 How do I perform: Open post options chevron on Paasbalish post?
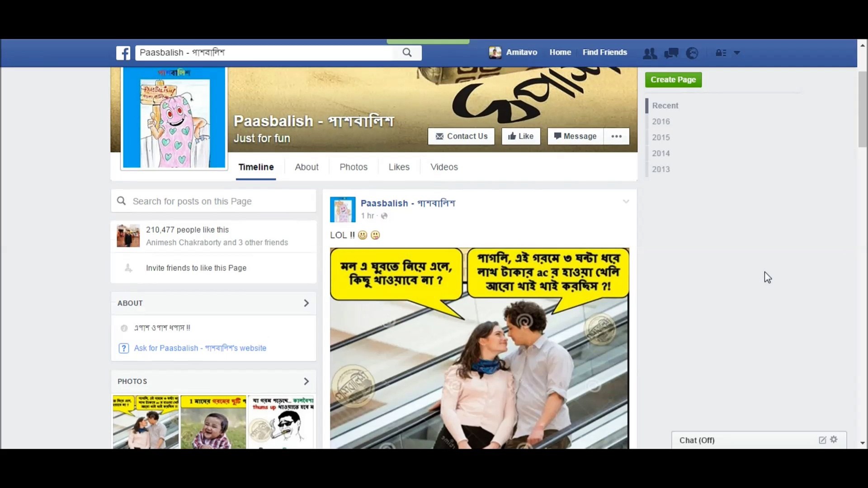coord(626,202)
